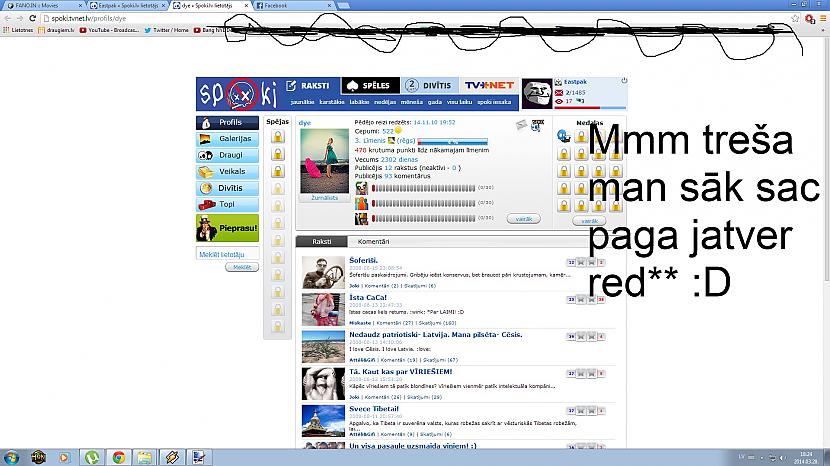This screenshot has height=466, width=830.
Task: Focus the Meklēt lietotāju search field
Action: pos(227,254)
